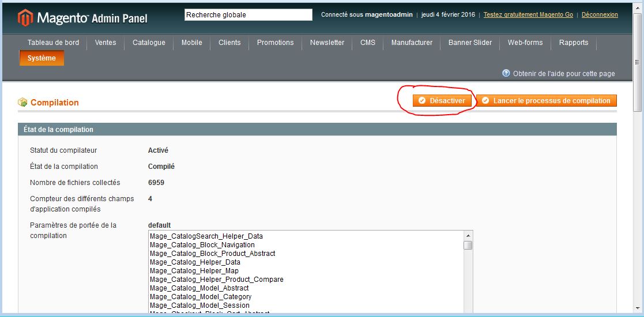Expand the Promotions menu
This screenshot has height=317, width=644.
[275, 43]
